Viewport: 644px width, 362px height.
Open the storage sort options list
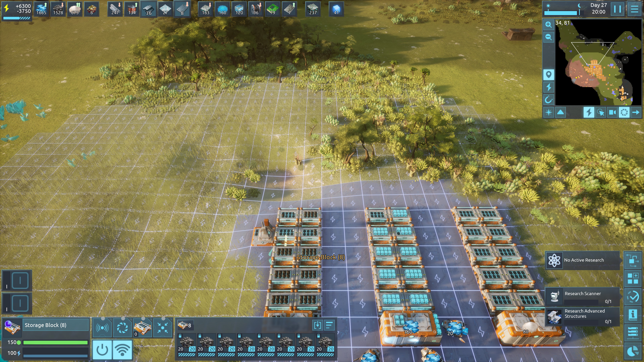[x=329, y=325]
